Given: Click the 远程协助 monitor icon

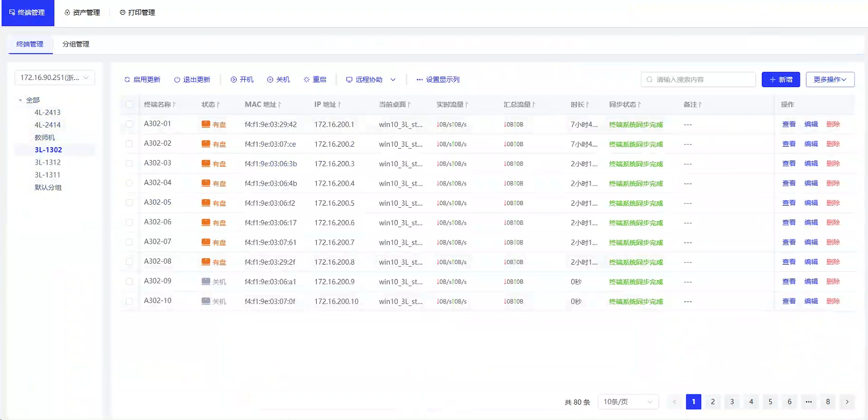Looking at the screenshot, I should tap(349, 79).
